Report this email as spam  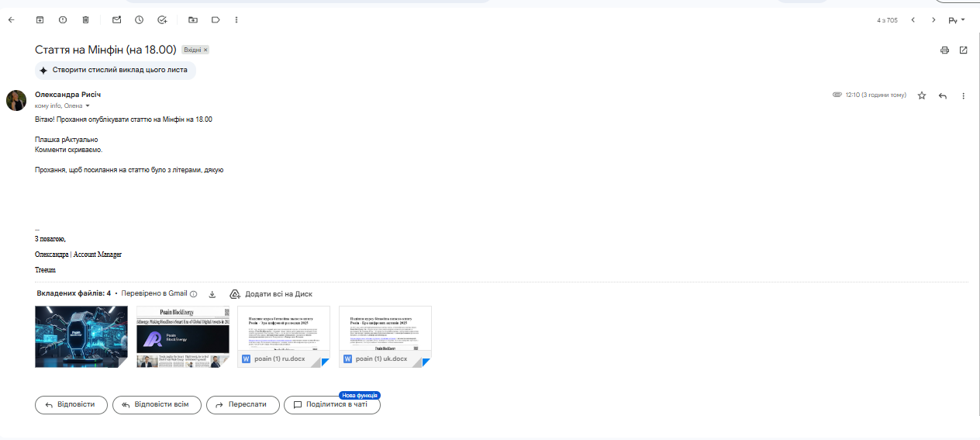pos(63,19)
